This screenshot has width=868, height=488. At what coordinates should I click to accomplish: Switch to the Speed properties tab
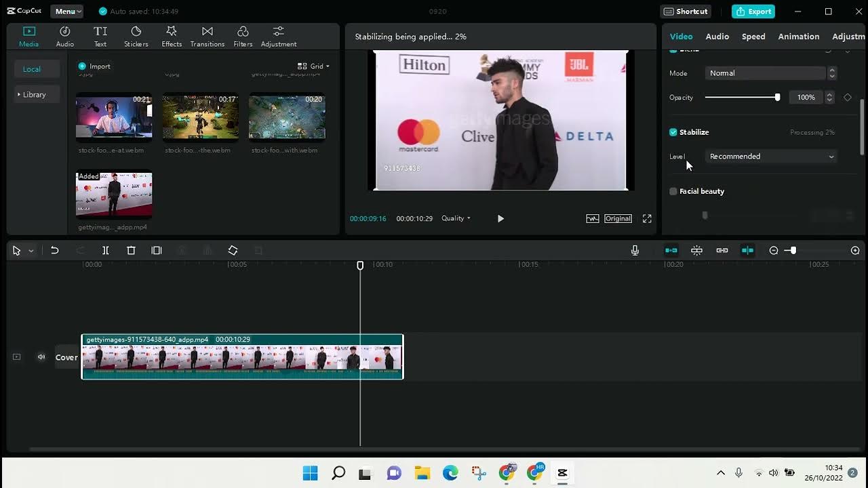click(x=753, y=37)
